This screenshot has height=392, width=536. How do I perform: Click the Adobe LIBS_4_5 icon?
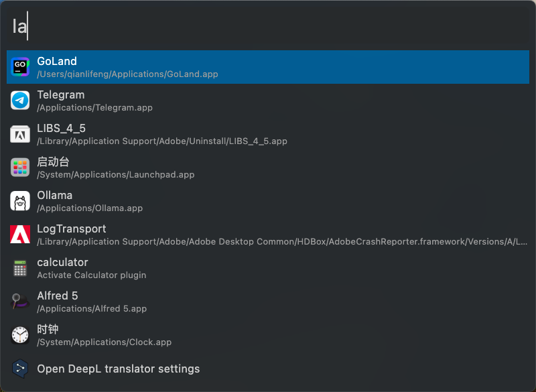[x=20, y=134]
